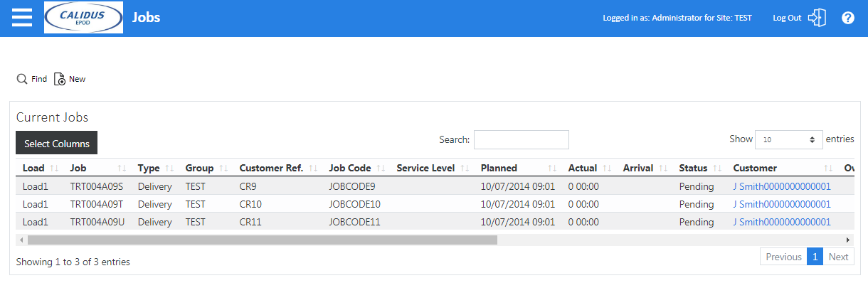Click the Select Columns button
The width and height of the screenshot is (868, 283).
[57, 143]
